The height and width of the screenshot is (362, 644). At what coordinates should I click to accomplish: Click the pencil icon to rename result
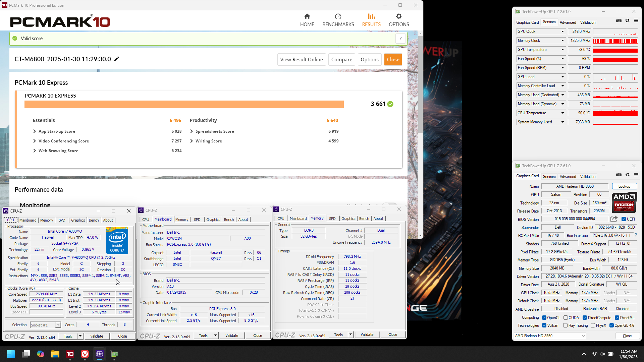pos(116,59)
